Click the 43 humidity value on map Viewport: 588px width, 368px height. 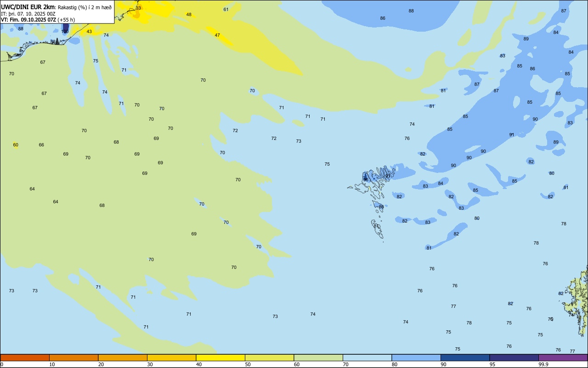click(89, 32)
